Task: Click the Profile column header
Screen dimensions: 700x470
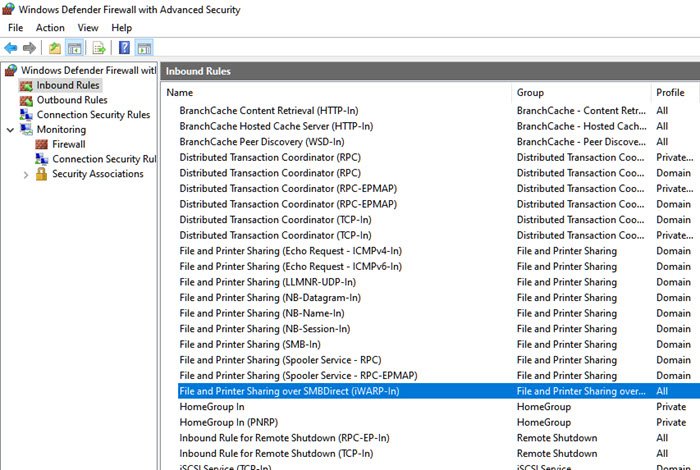Action: [x=670, y=93]
